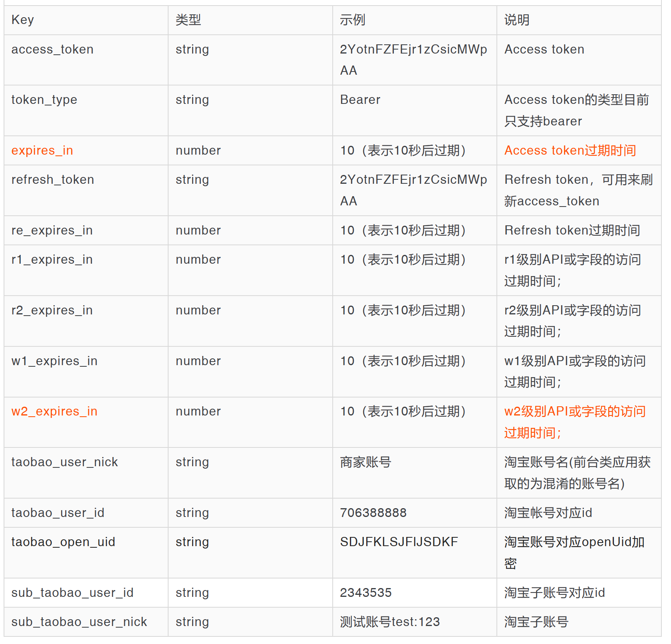Click the '说明' column header

click(579, 20)
